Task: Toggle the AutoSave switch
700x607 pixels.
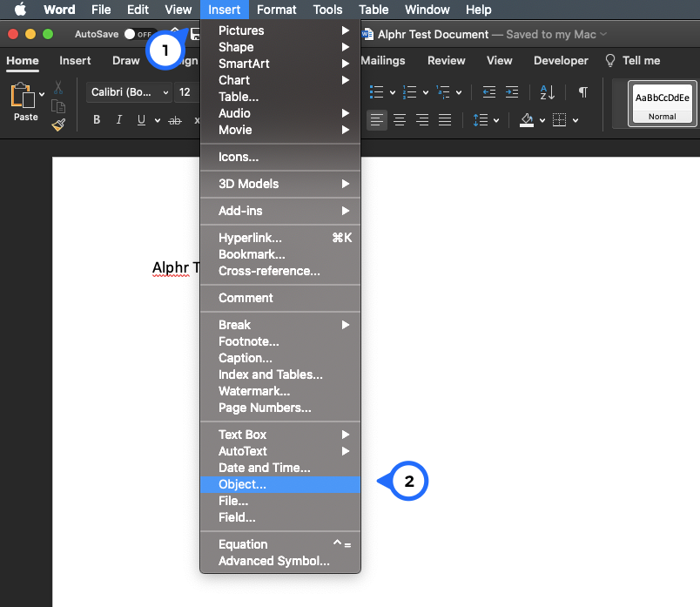Action: point(138,34)
